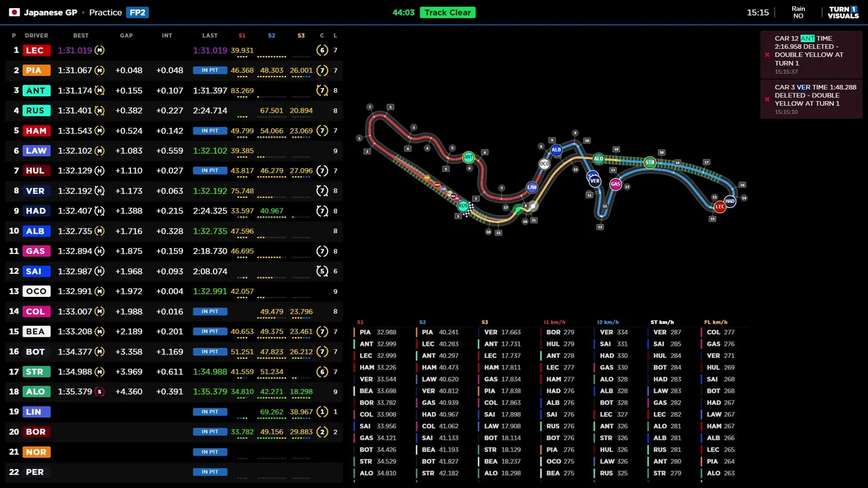Click RUS's last lap time 2:24.714
This screenshot has height=488, width=868.
(x=210, y=110)
